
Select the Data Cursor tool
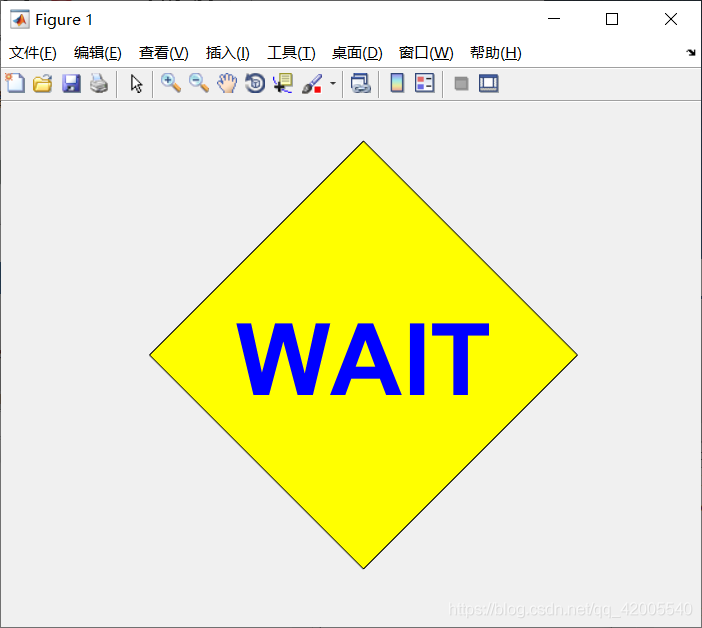click(283, 84)
